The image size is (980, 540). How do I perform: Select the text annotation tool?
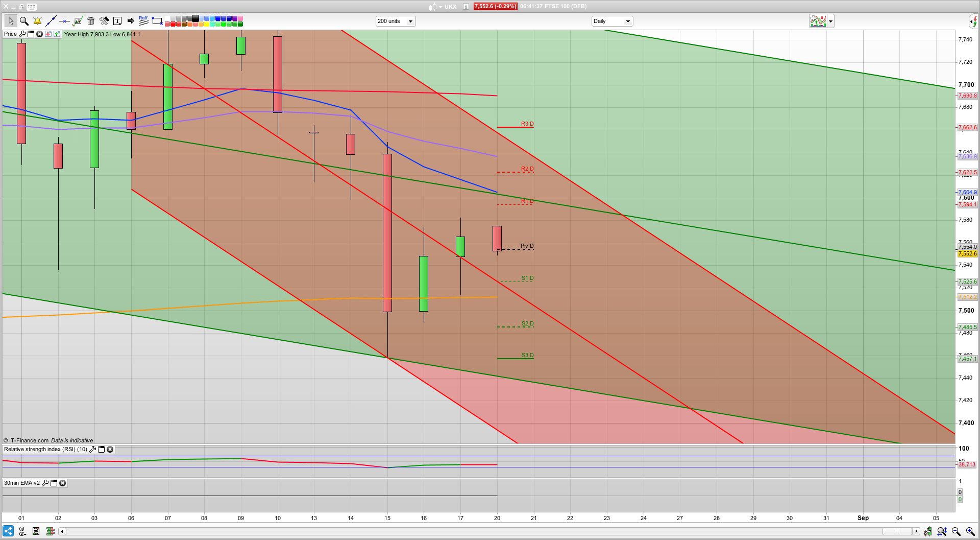(117, 21)
